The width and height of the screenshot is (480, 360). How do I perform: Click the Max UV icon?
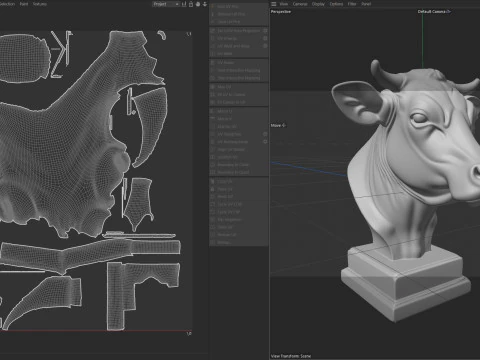[213, 87]
